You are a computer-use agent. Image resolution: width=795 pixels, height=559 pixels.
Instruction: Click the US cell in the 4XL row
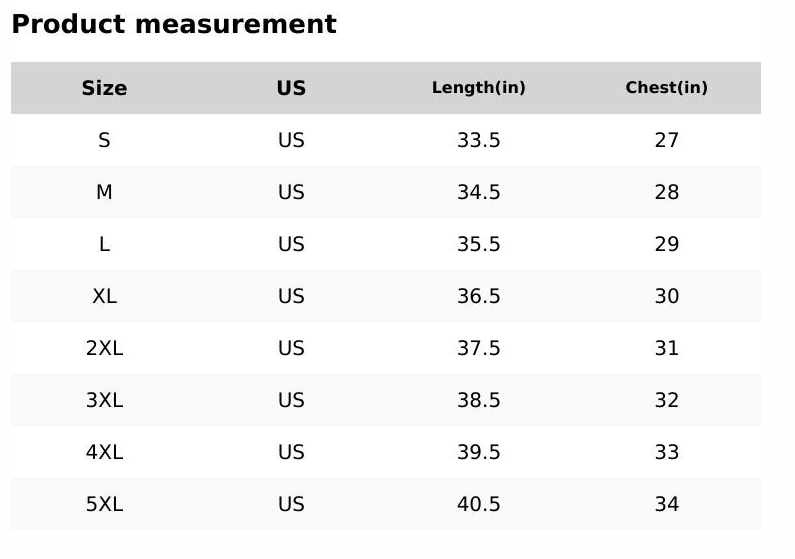[x=291, y=452]
